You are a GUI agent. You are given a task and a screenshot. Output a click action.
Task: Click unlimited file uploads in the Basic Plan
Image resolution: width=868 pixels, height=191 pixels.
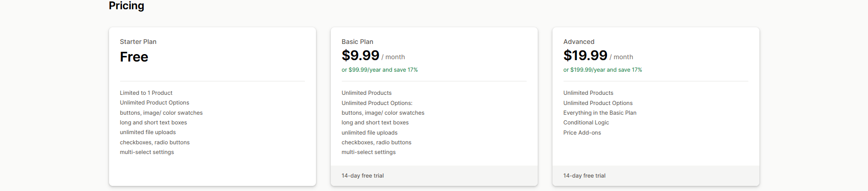pos(369,133)
